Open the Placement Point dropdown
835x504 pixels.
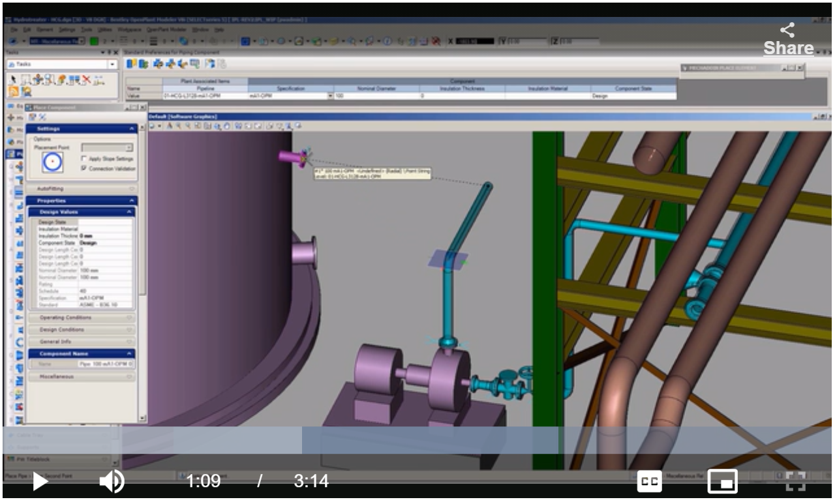(129, 148)
